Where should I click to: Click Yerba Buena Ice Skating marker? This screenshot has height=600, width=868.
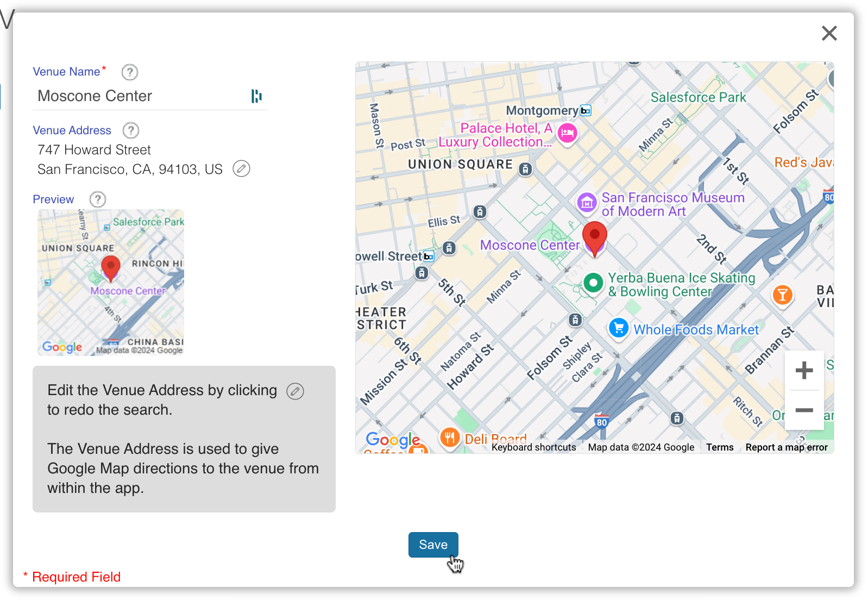[x=593, y=283]
